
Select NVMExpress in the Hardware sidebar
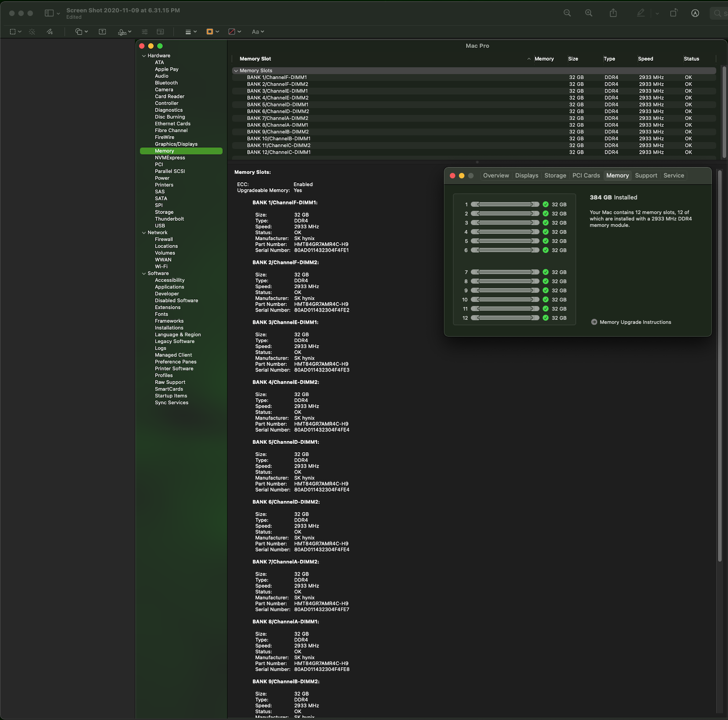click(170, 158)
